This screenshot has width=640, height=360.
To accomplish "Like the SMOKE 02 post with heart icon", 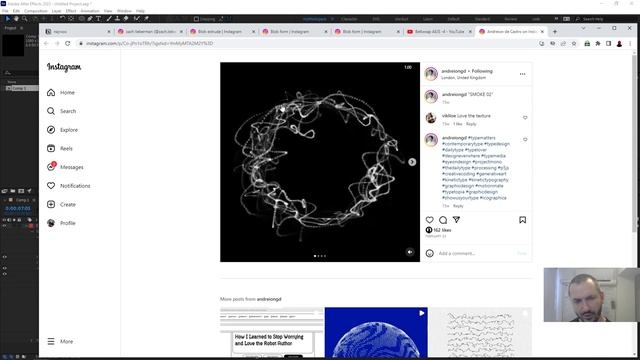I will [x=429, y=220].
